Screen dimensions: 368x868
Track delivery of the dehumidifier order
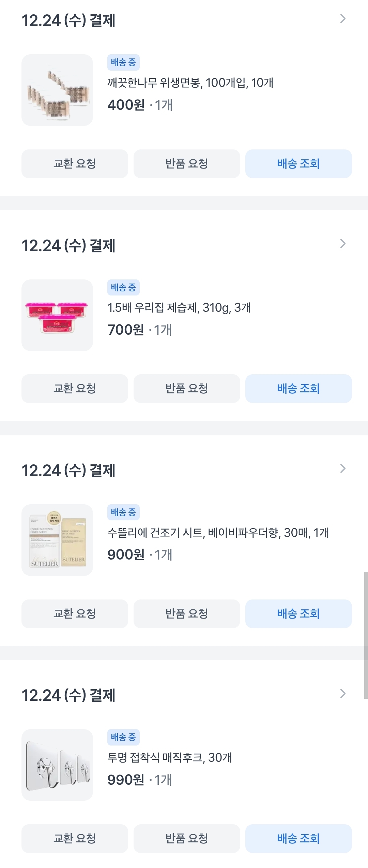(298, 389)
